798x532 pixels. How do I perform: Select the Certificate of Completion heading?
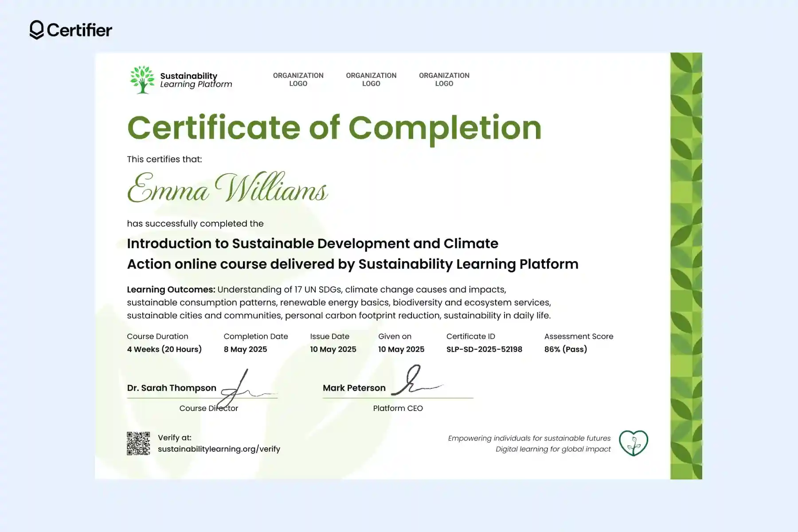(334, 128)
